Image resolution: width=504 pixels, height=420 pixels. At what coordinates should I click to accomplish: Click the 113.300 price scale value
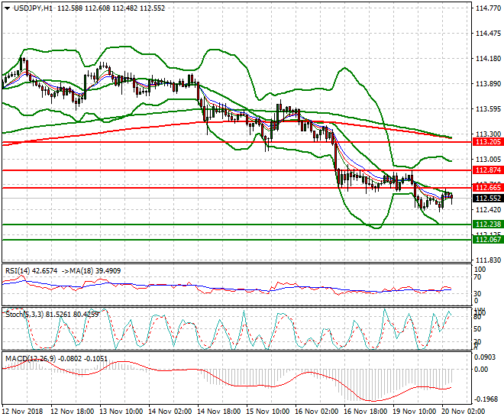[488, 134]
